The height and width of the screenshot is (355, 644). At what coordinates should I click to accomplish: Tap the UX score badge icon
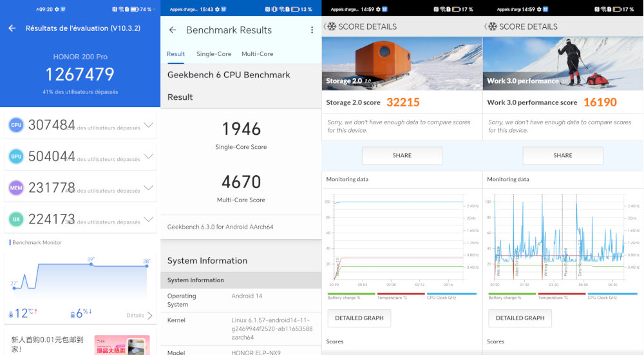coord(16,219)
